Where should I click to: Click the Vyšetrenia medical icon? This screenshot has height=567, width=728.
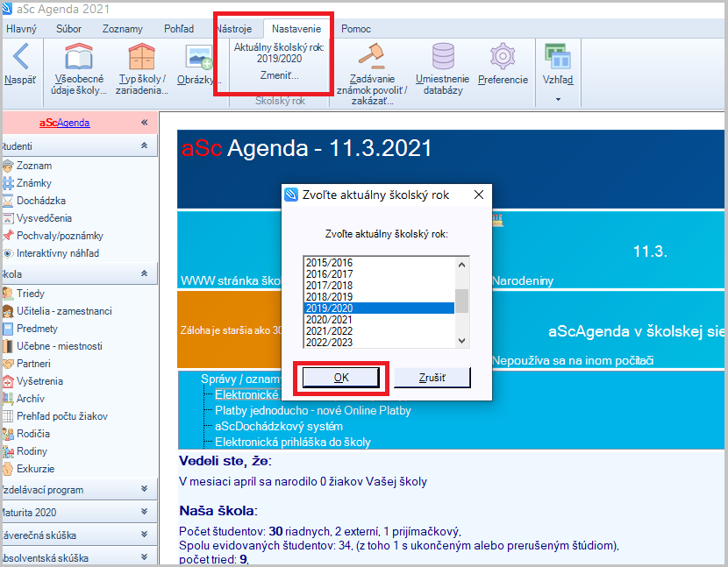pyautogui.click(x=8, y=381)
